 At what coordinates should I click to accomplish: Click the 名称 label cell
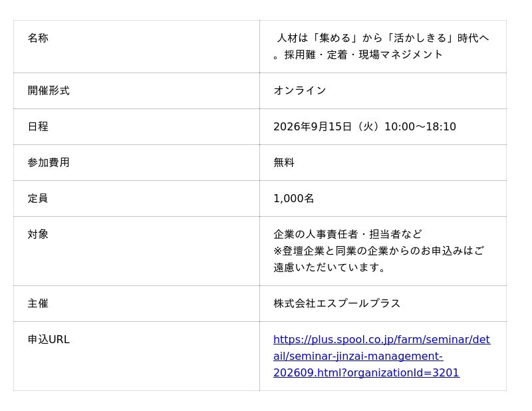tap(136, 47)
